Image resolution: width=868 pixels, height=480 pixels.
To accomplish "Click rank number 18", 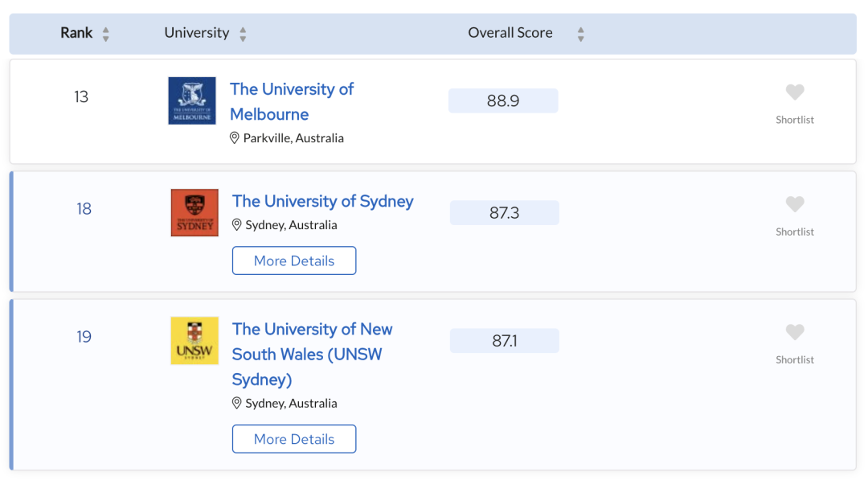I will tap(84, 209).
